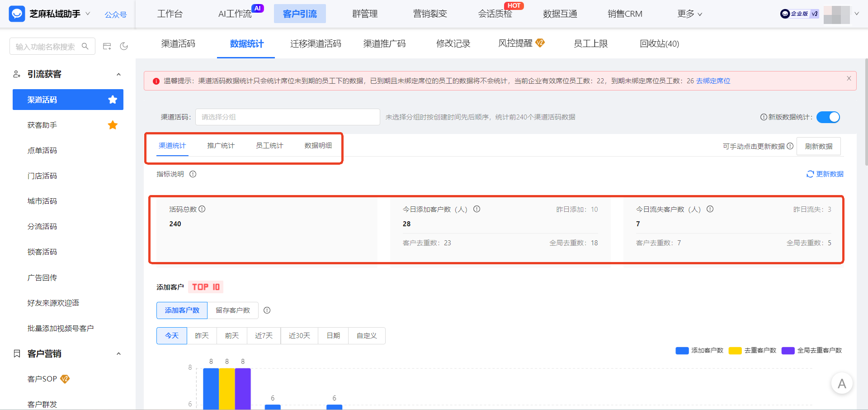Image resolution: width=868 pixels, height=410 pixels.
Task: Select 日期 time range option
Action: pos(333,336)
